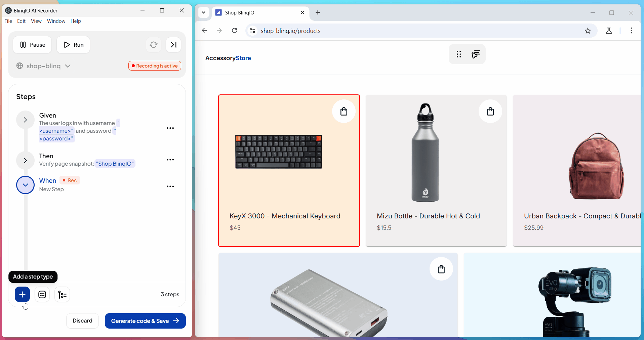Collapse the When new step
This screenshot has height=340, width=644.
25,185
